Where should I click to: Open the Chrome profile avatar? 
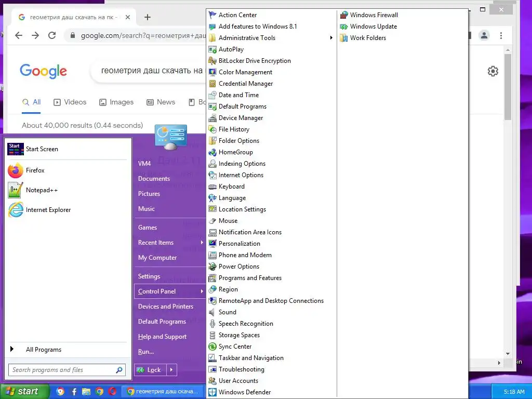tap(484, 35)
